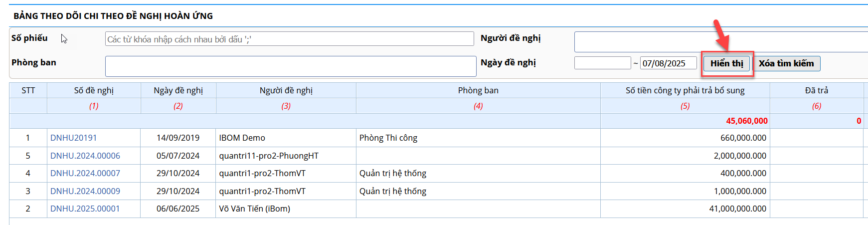Click the Xóa tìm kiếm button

(x=786, y=63)
